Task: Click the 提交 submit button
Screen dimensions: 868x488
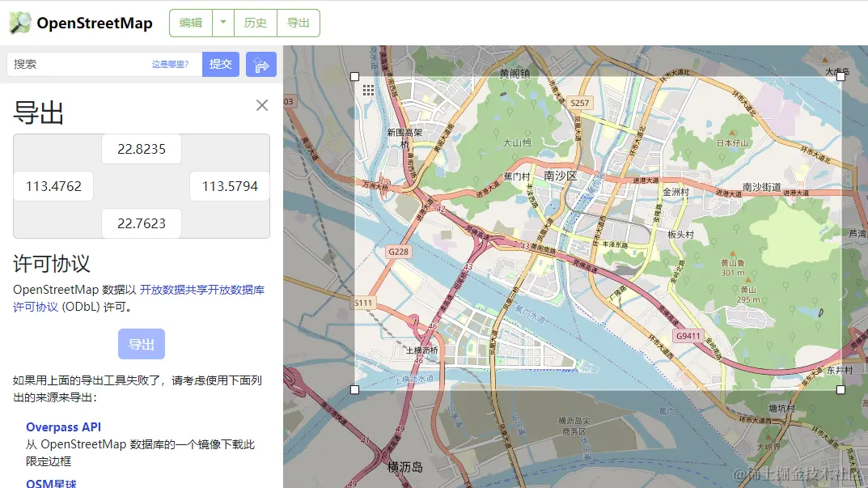Action: pos(220,64)
